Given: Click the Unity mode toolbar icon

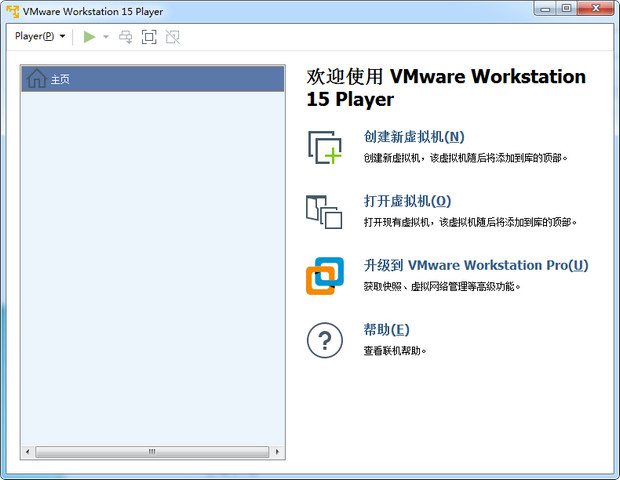Looking at the screenshot, I should (x=173, y=37).
